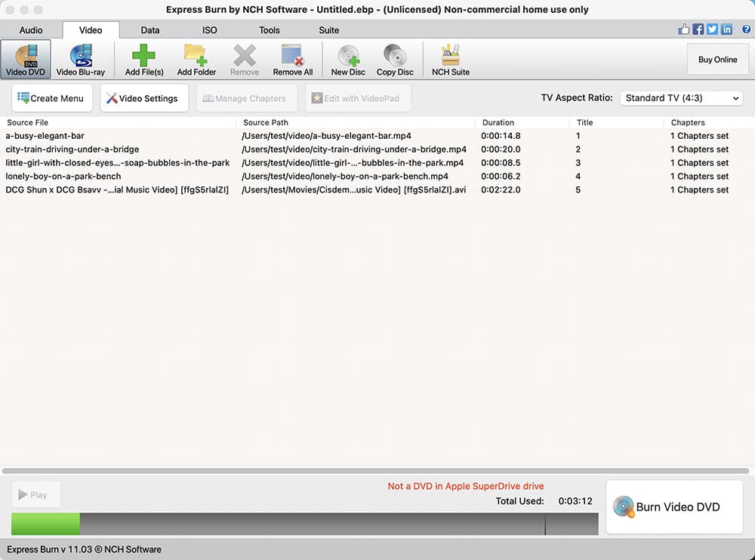
Task: Sort the list by the Duration column header
Action: 498,122
